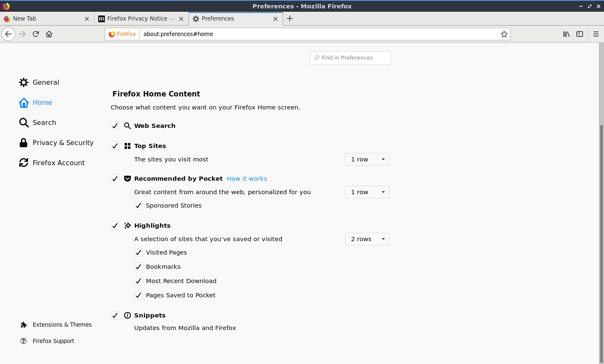This screenshot has width=604, height=364.
Task: Open the How it works link
Action: [247, 179]
